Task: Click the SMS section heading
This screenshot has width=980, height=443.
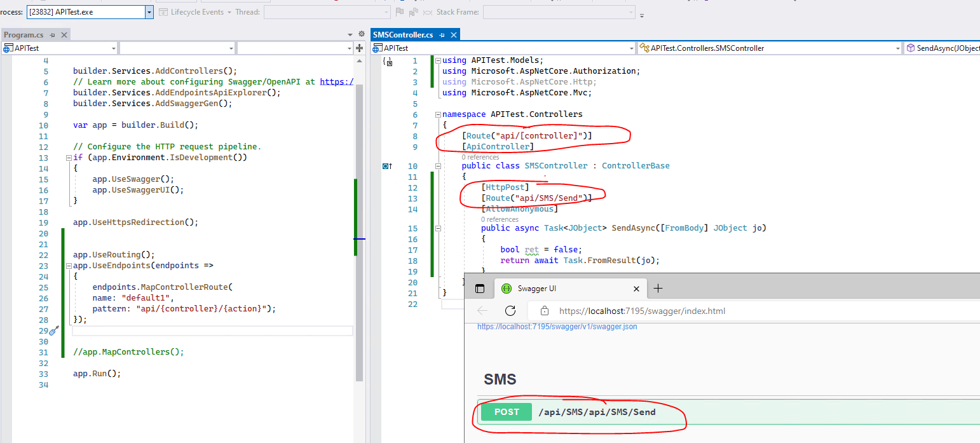Action: [500, 379]
